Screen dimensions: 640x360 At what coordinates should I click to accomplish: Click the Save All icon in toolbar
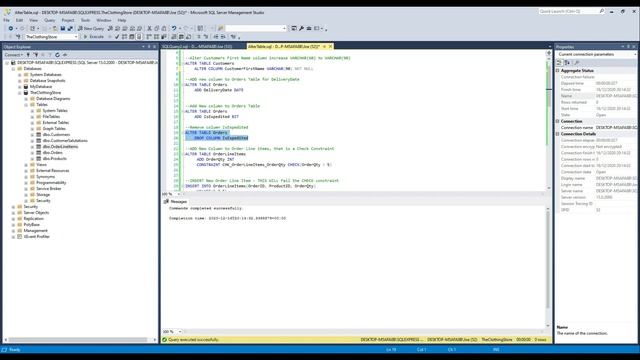[70, 29]
